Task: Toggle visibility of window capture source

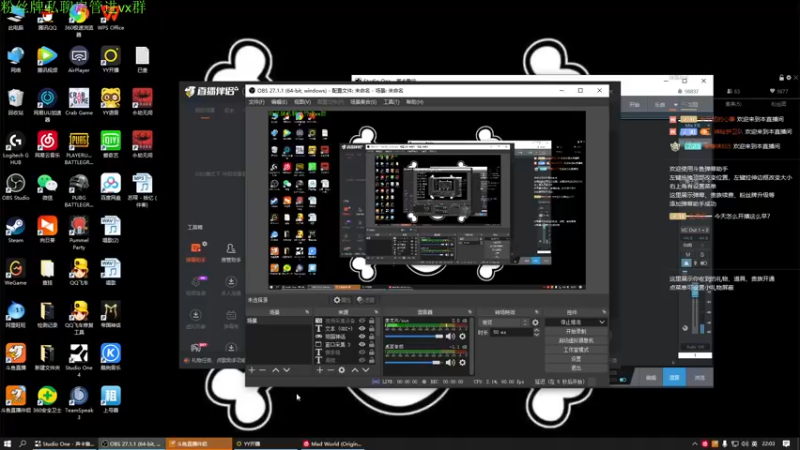Action: (x=362, y=344)
